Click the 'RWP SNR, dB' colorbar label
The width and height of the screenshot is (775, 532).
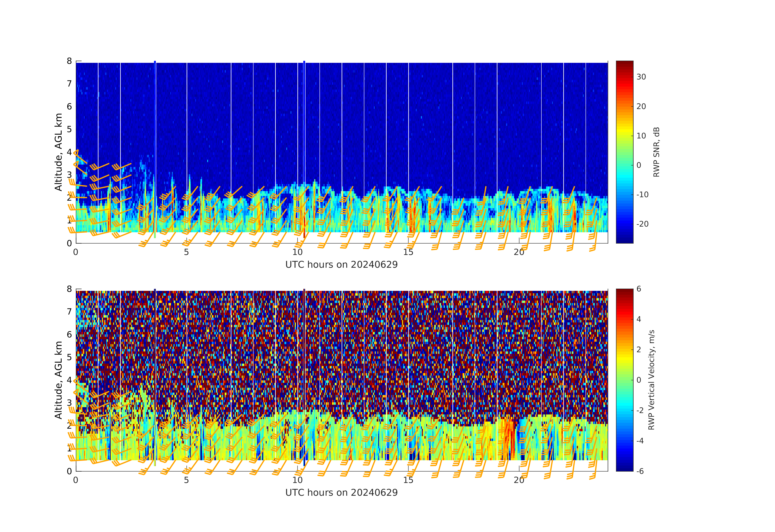pos(656,152)
